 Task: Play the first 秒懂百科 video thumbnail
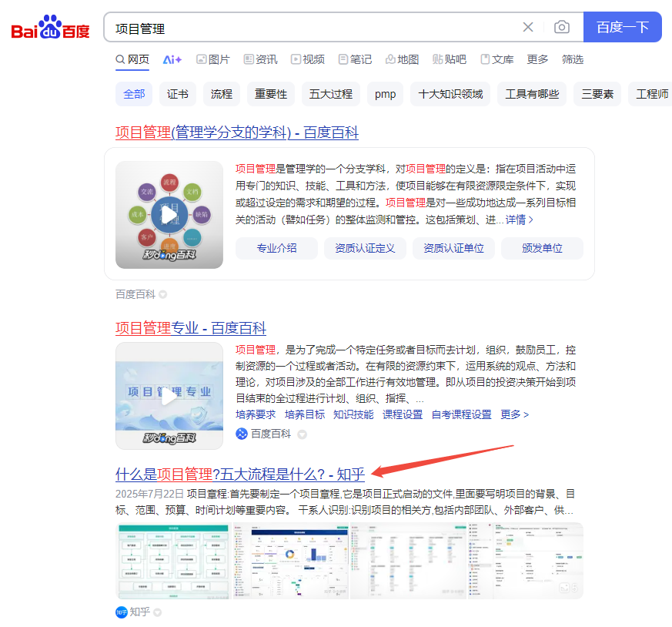pos(169,215)
